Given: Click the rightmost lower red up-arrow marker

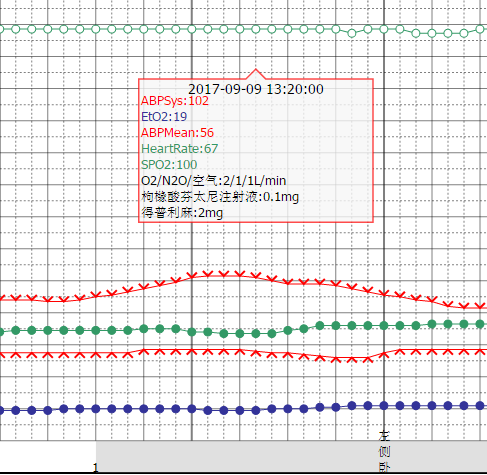Looking at the screenshot, I should [x=480, y=352].
